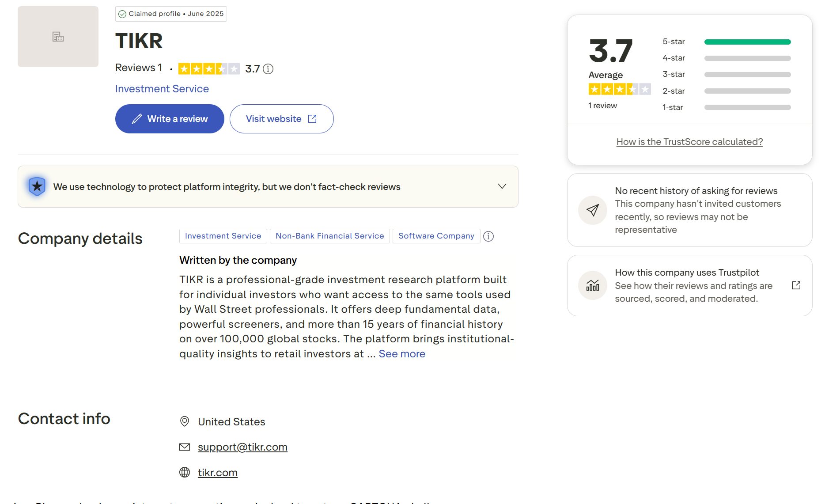
Task: Expand description with See more
Action: (x=402, y=354)
